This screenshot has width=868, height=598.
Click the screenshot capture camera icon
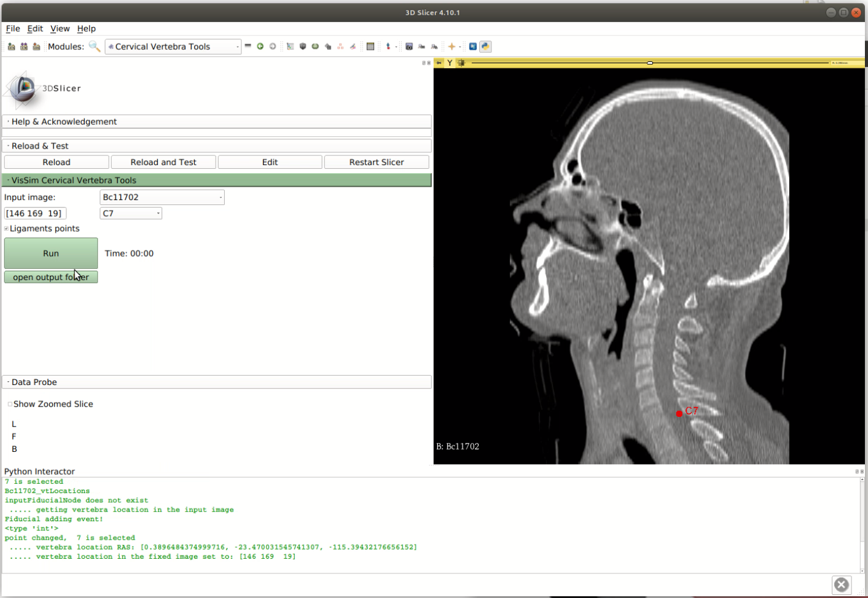[x=409, y=47]
